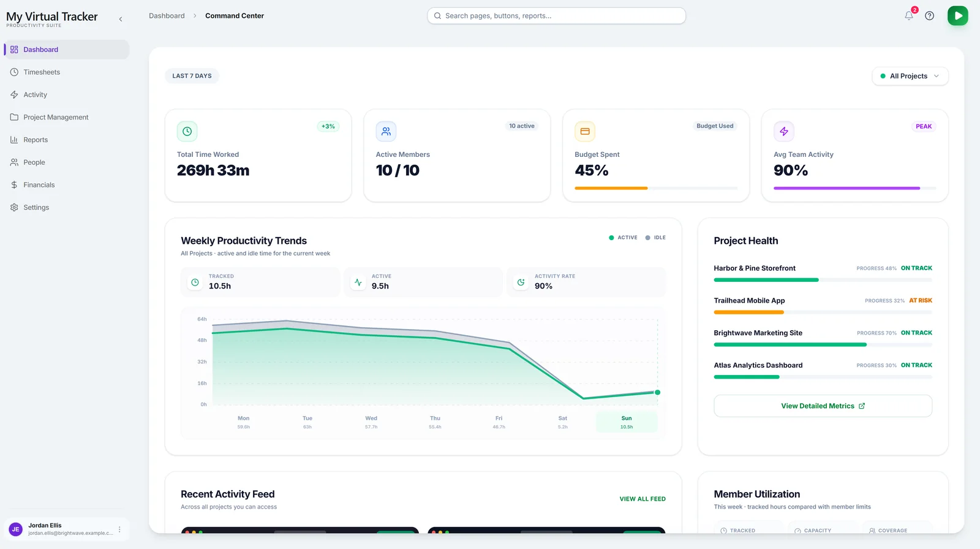Open the notifications bell
Image resolution: width=980 pixels, height=549 pixels.
pyautogui.click(x=909, y=16)
